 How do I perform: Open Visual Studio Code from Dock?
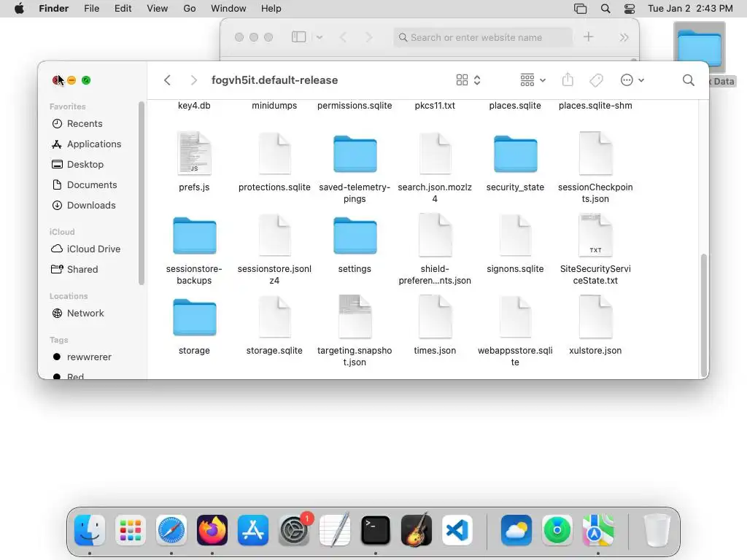[457, 530]
